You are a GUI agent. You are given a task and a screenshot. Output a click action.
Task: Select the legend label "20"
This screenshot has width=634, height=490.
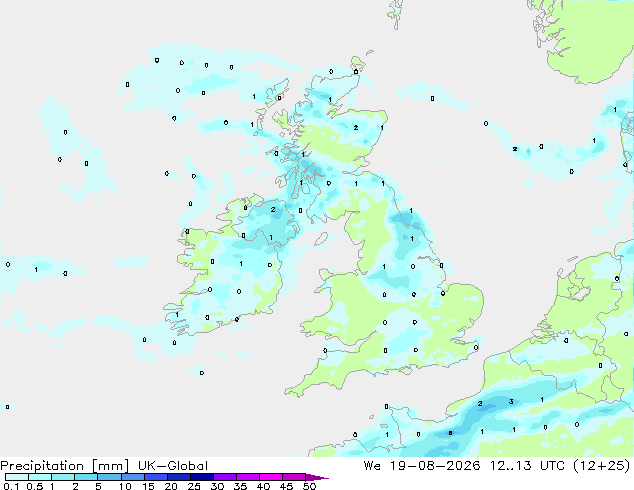pos(171,486)
